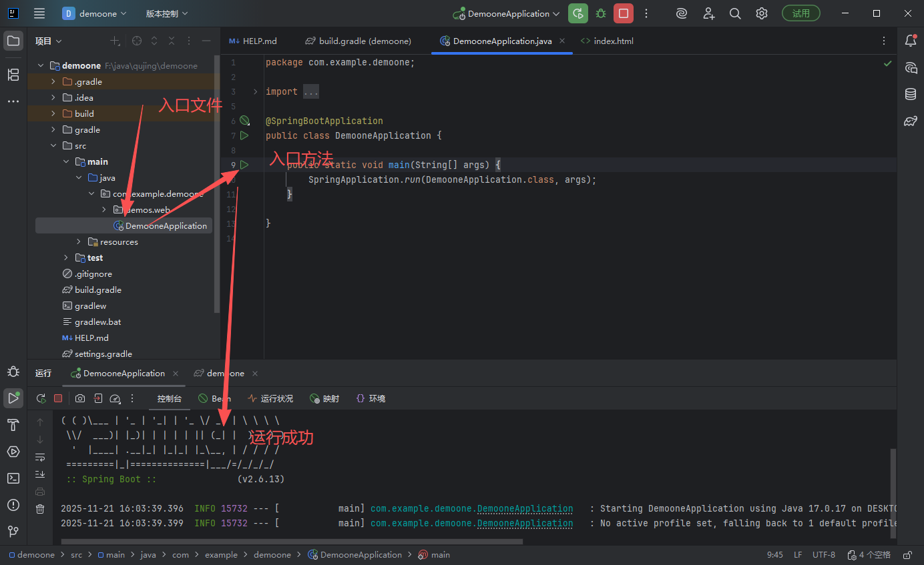The image size is (924, 565).
Task: Open the Terminal tool window
Action: (13, 478)
